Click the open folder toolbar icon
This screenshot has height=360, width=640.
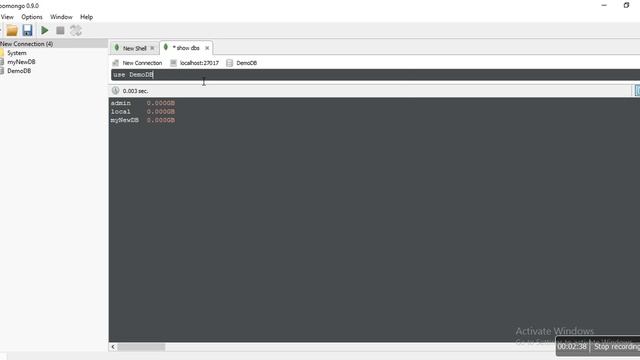click(x=12, y=31)
